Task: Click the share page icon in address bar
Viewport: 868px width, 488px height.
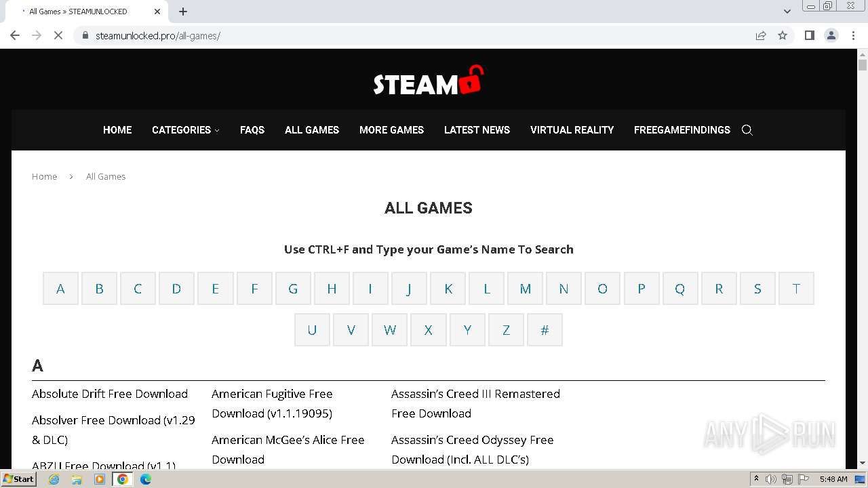Action: pos(761,35)
